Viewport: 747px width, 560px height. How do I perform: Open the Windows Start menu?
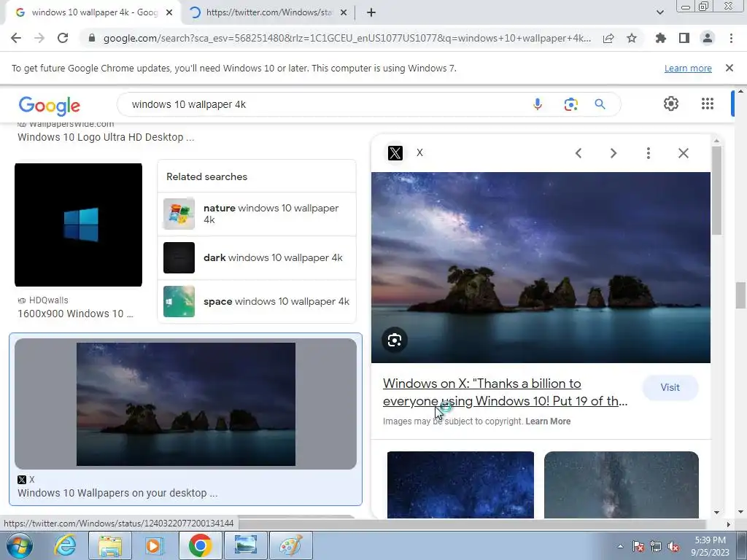pyautogui.click(x=20, y=545)
